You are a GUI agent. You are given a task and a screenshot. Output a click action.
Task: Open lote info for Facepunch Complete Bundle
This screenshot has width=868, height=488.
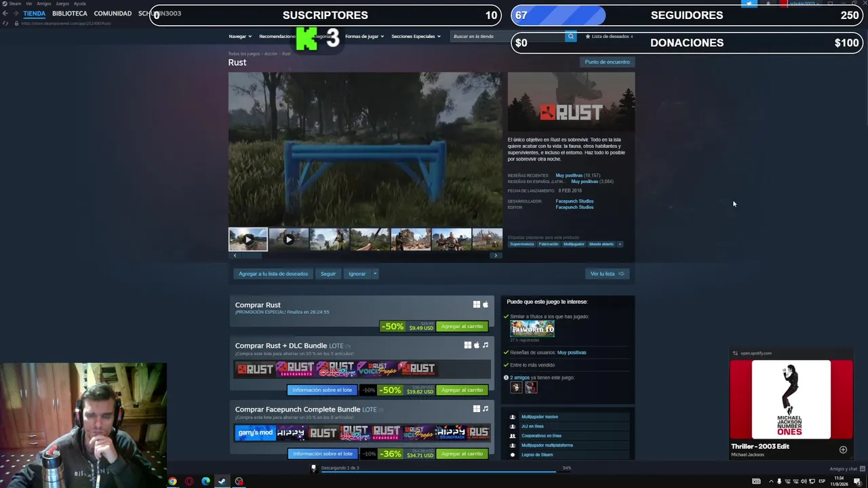tap(322, 454)
